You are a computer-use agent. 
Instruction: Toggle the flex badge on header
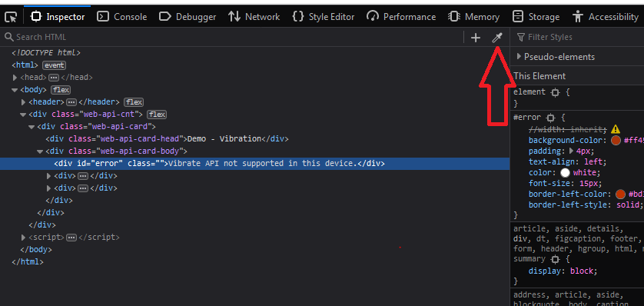tap(134, 102)
